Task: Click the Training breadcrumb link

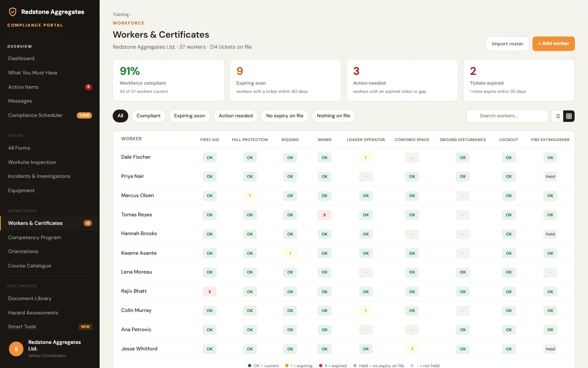Action: click(x=121, y=15)
